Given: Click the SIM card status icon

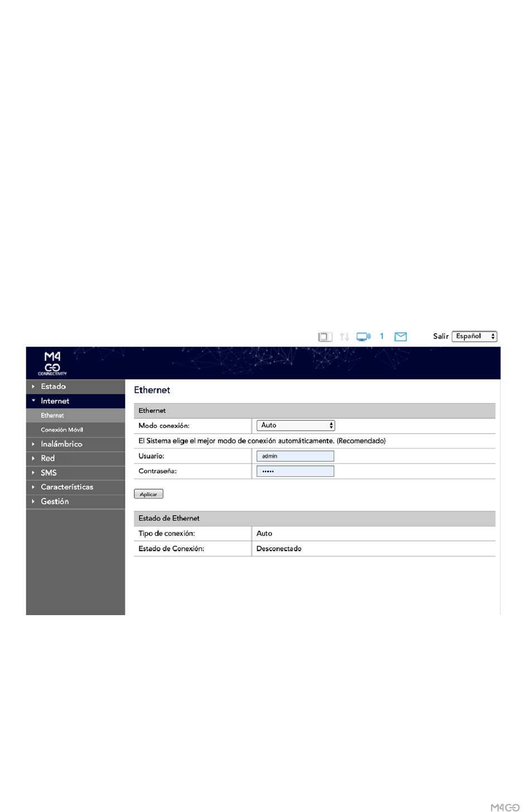Looking at the screenshot, I should pyautogui.click(x=325, y=337).
